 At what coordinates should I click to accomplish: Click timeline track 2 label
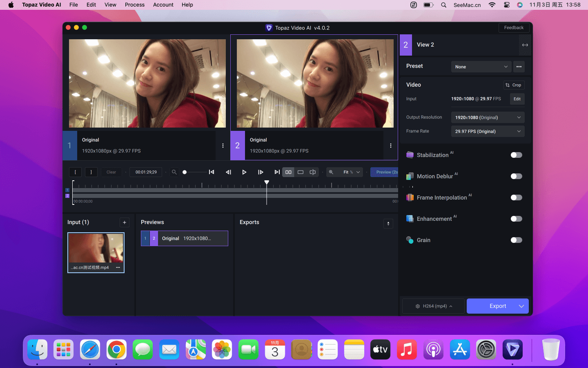[x=67, y=196]
